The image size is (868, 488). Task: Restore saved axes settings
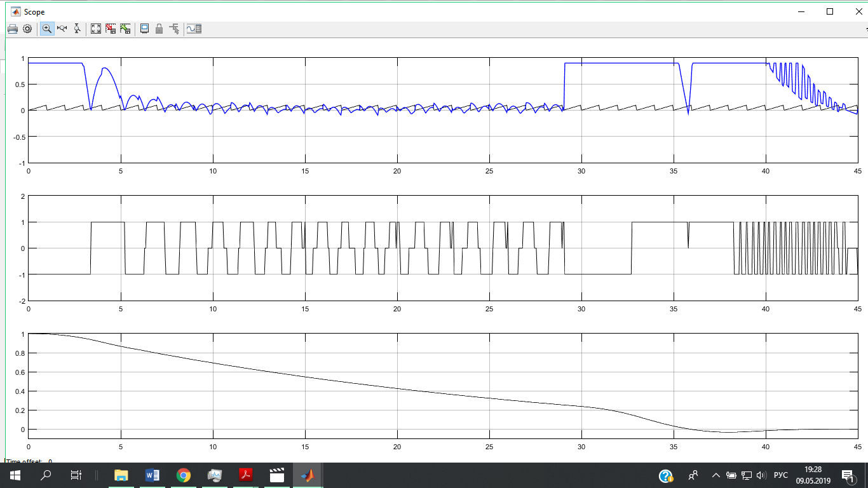[125, 29]
